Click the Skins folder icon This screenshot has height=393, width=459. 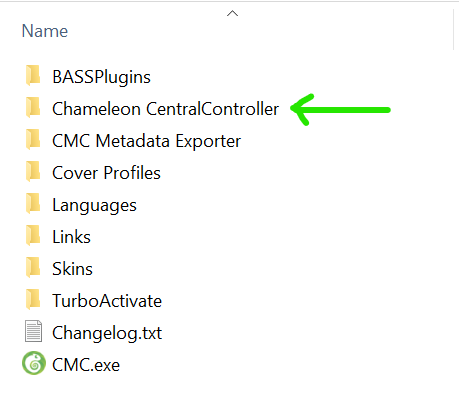pyautogui.click(x=33, y=268)
